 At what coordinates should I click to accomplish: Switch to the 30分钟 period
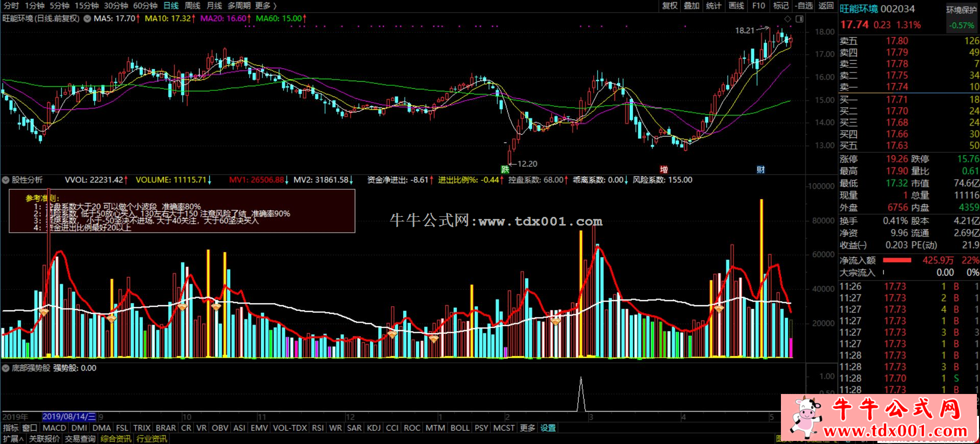[x=116, y=6]
